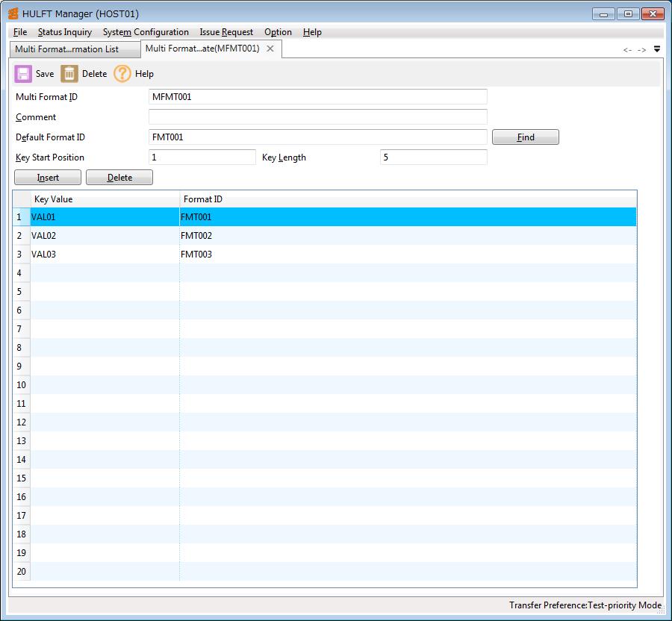Click the Format ID column header
The width and height of the screenshot is (672, 621).
pyautogui.click(x=408, y=199)
